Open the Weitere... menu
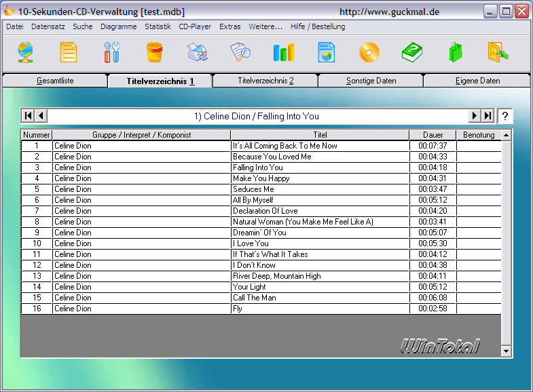533x392 pixels. 265,26
